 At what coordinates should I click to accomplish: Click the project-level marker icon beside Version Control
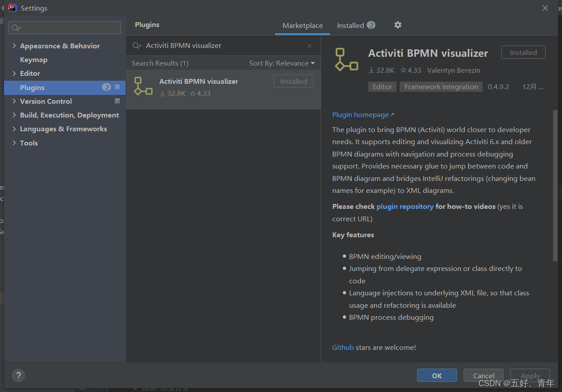pos(118,101)
